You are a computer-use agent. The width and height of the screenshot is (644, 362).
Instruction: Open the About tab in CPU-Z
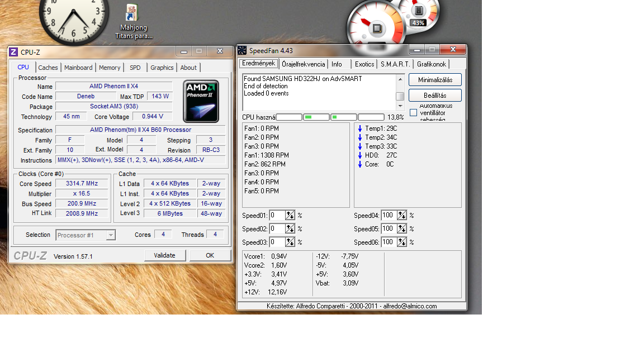[188, 68]
